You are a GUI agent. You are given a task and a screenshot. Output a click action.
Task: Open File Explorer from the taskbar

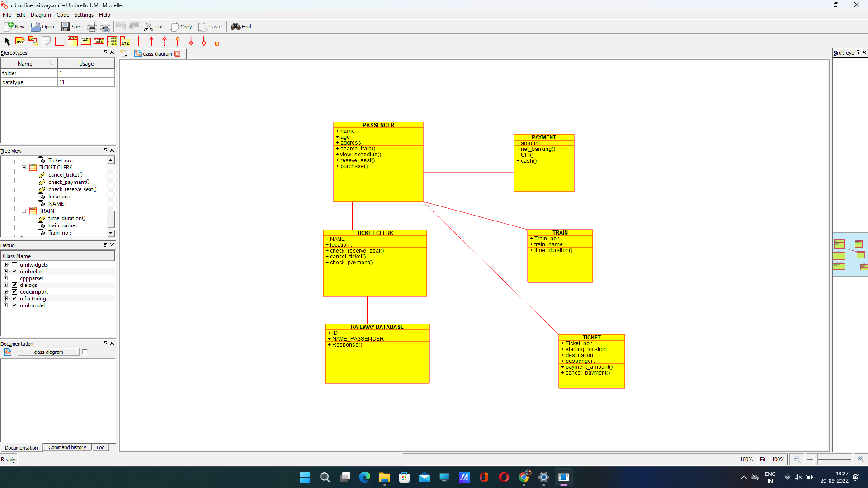(384, 477)
